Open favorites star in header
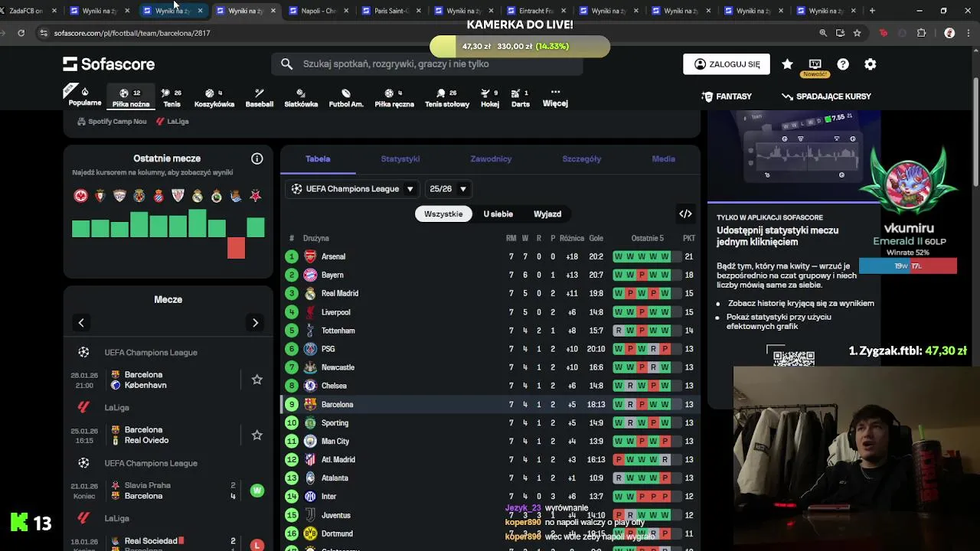Viewport: 980px width, 551px height. pyautogui.click(x=787, y=64)
